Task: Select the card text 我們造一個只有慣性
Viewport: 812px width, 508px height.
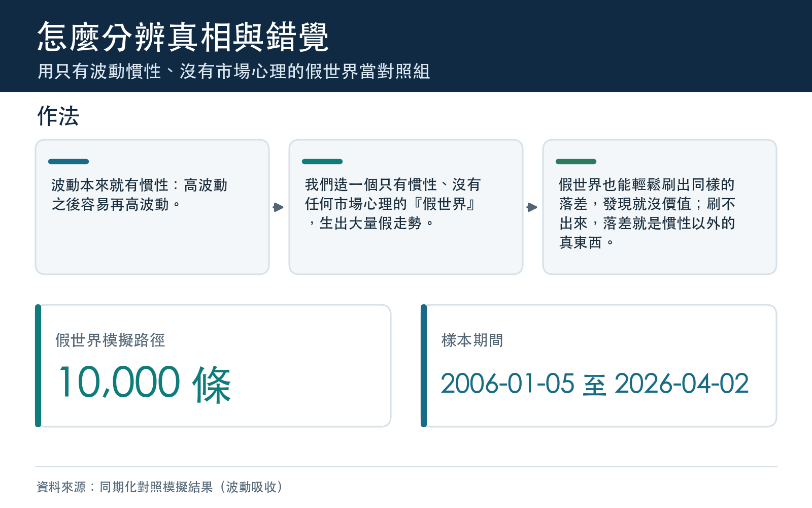Action: click(x=393, y=204)
